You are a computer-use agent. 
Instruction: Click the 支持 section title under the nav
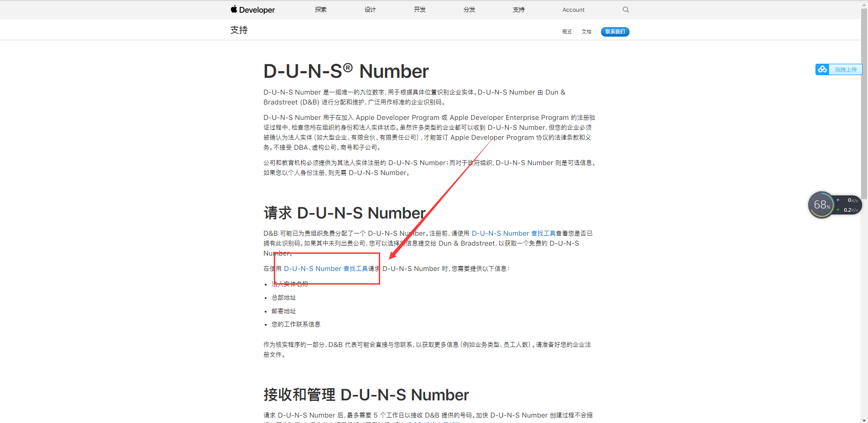[239, 30]
